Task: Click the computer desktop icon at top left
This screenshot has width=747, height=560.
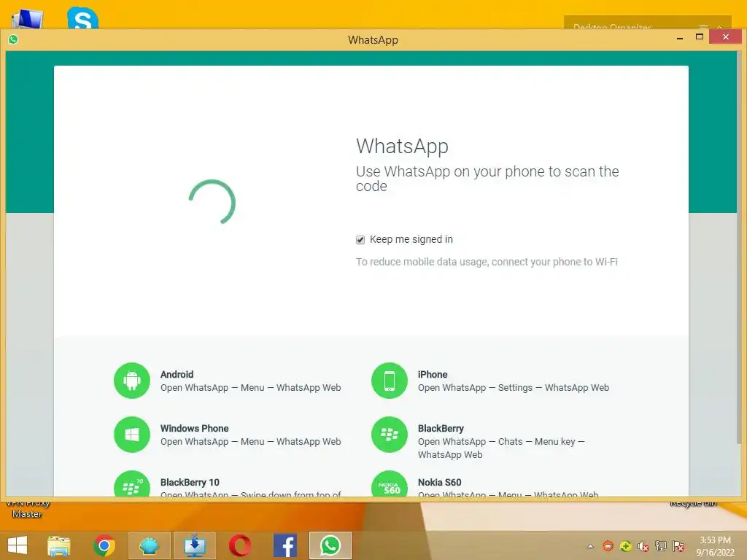Action: [x=27, y=19]
